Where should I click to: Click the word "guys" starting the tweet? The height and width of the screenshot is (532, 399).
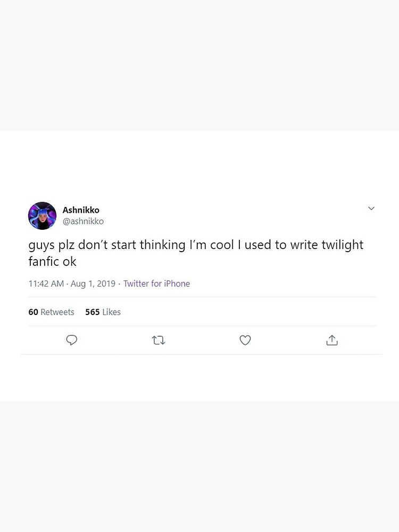tap(41, 246)
